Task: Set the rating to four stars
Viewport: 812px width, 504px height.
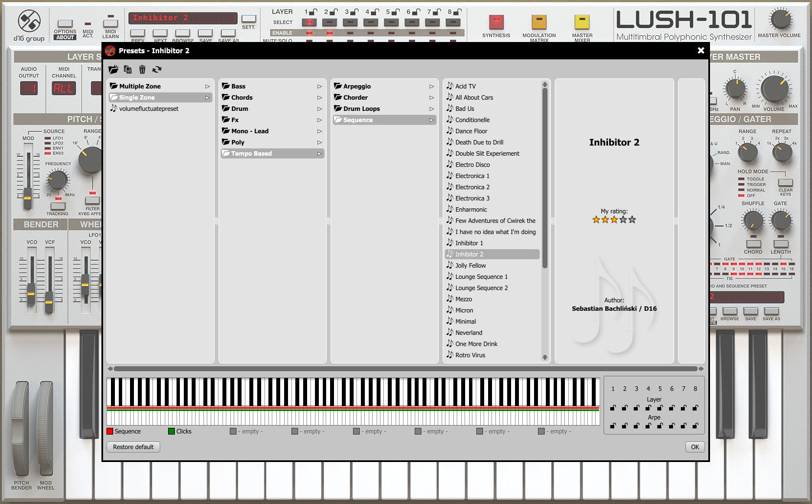Action: [623, 220]
